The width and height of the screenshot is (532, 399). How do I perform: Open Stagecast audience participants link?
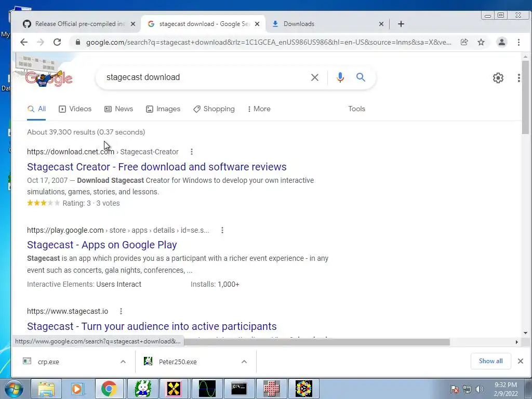click(x=152, y=326)
